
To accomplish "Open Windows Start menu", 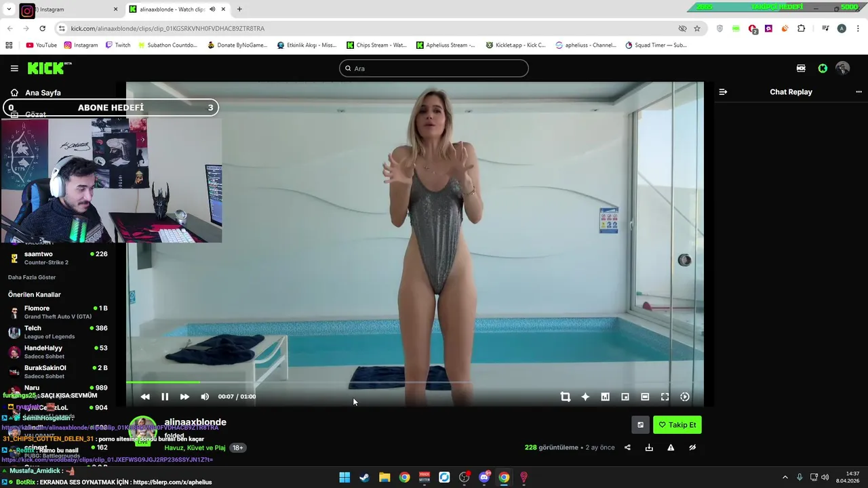I will [x=344, y=477].
